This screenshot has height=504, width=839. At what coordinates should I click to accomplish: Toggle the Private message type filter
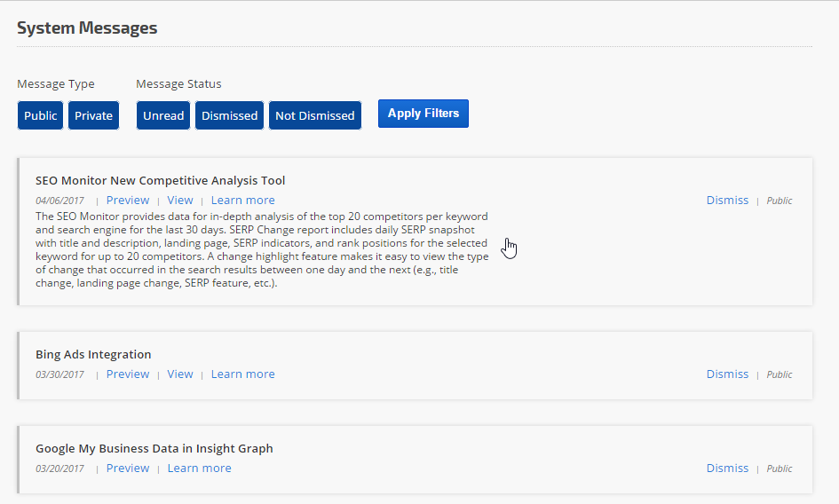pyautogui.click(x=93, y=115)
